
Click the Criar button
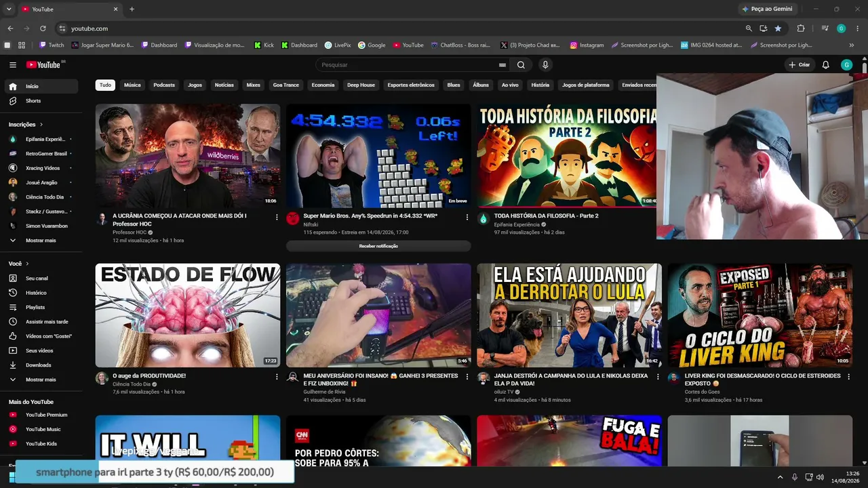click(x=800, y=65)
